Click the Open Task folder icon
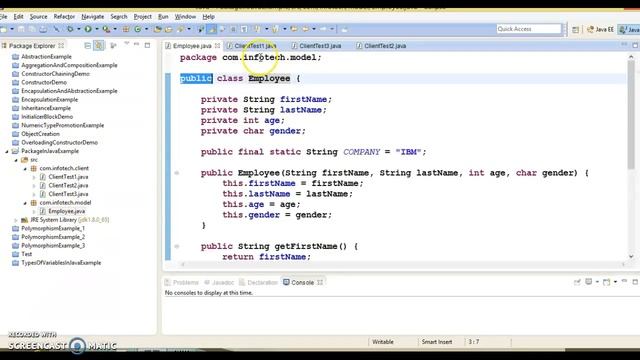Viewport: 640px width, 360px height. tap(169, 29)
